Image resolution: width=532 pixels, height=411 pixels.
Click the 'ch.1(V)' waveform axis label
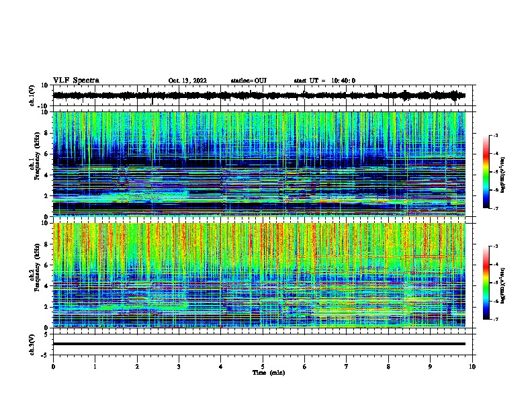click(32, 95)
